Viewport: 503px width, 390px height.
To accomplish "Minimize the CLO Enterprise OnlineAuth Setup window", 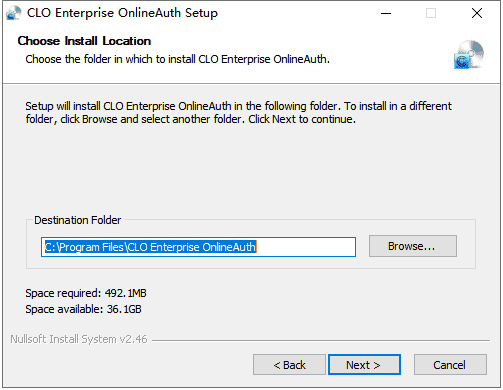I will click(x=386, y=13).
